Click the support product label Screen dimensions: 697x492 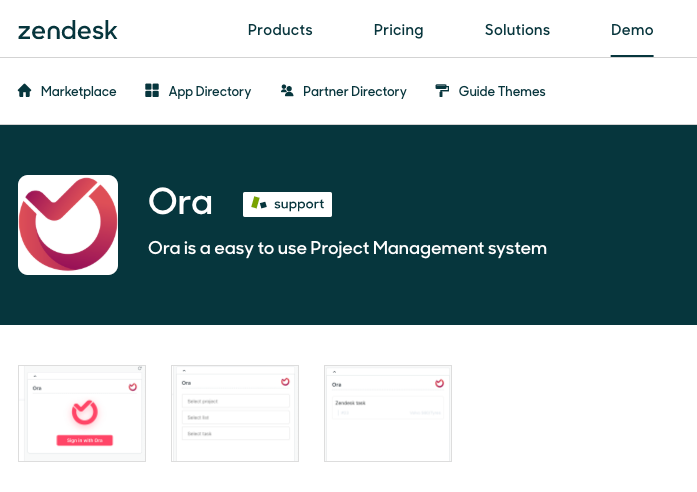point(298,204)
